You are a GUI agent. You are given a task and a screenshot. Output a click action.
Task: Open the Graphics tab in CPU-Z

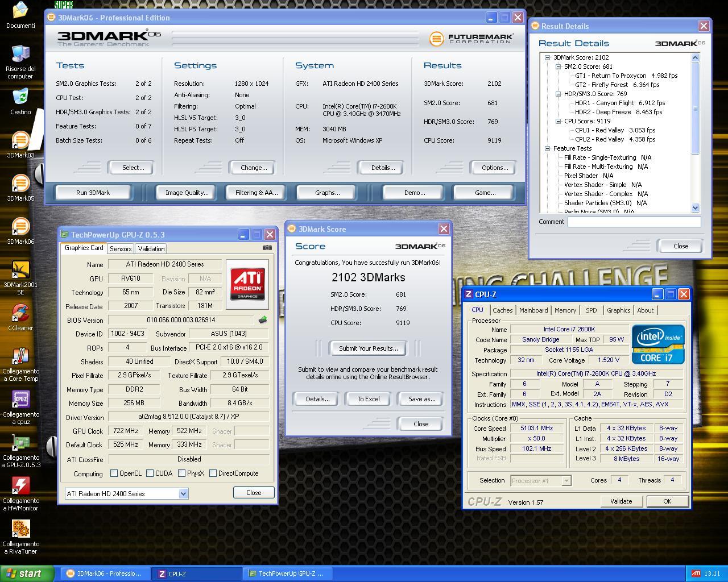coord(618,310)
